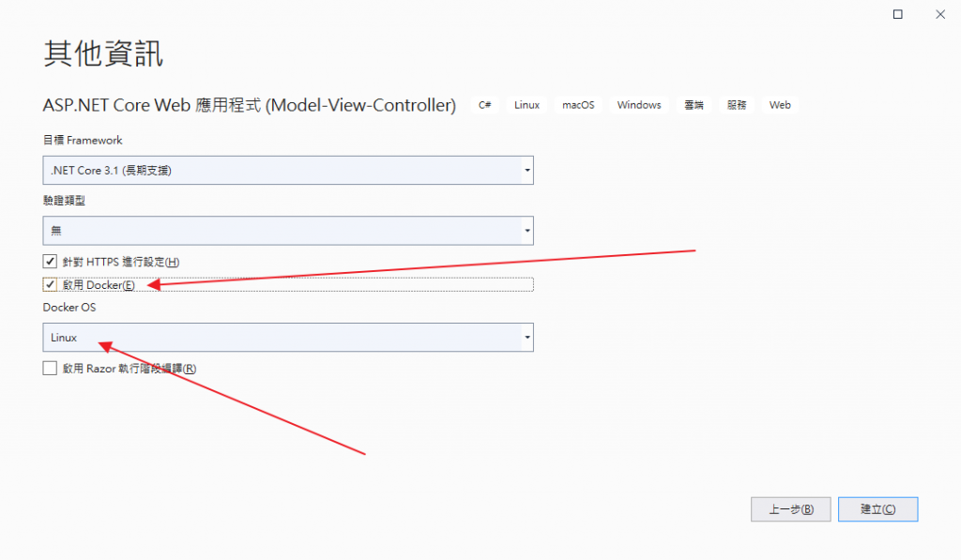Viewport: 961px width, 560px height.
Task: Toggle the HTTPS configuration checkbox
Action: tap(51, 262)
